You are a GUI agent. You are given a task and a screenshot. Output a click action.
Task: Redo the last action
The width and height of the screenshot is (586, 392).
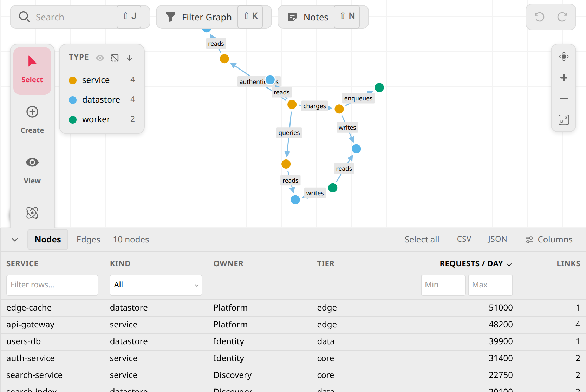click(x=562, y=17)
